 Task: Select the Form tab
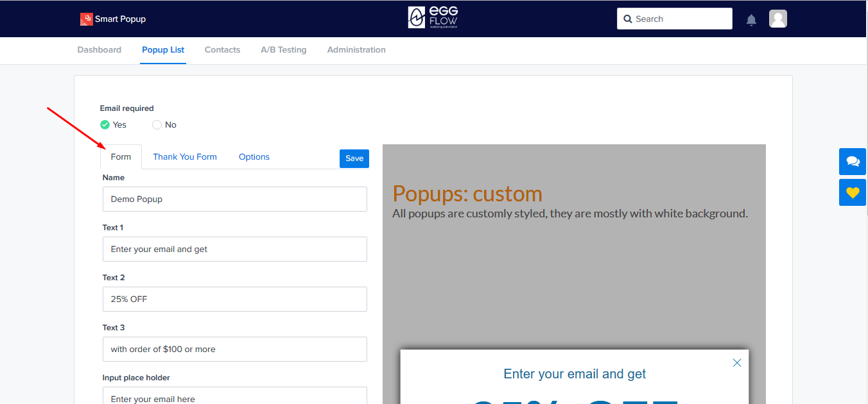tap(121, 157)
